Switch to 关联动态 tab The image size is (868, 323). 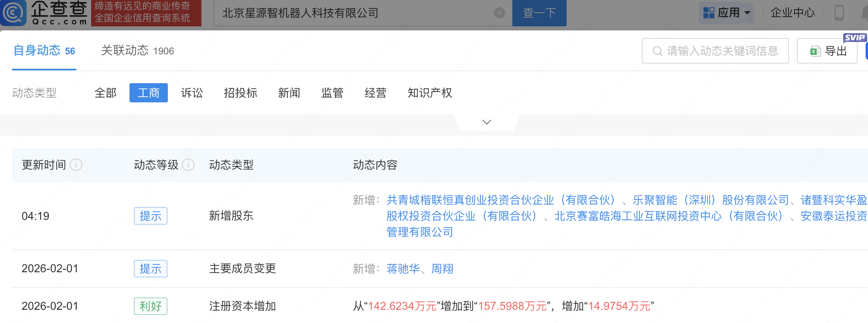tap(137, 51)
